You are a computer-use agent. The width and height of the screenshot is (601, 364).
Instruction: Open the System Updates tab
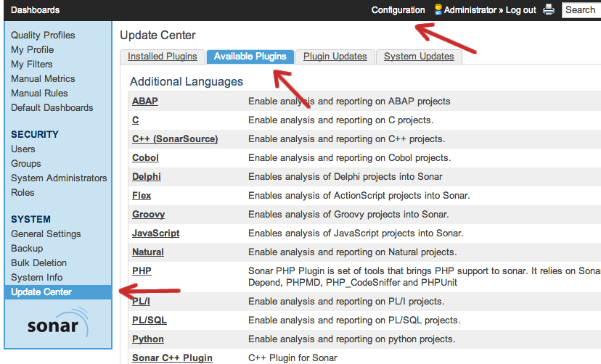pyautogui.click(x=419, y=57)
